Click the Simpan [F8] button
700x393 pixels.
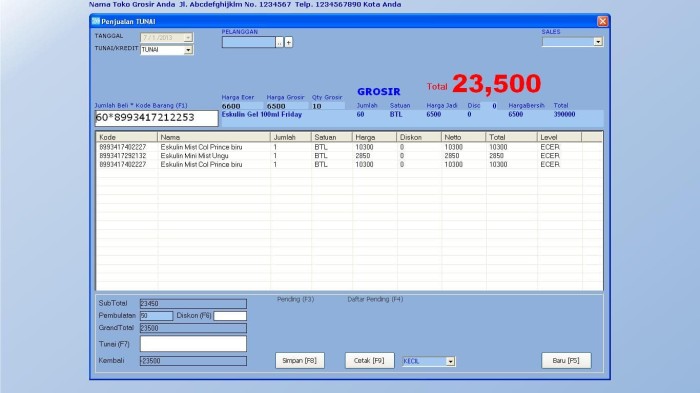tap(300, 360)
